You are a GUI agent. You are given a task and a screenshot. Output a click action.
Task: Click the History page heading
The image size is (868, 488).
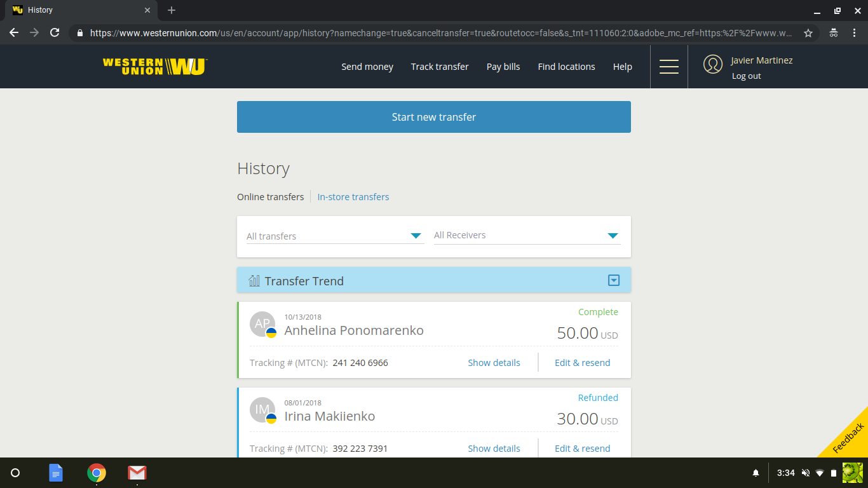pyautogui.click(x=263, y=168)
